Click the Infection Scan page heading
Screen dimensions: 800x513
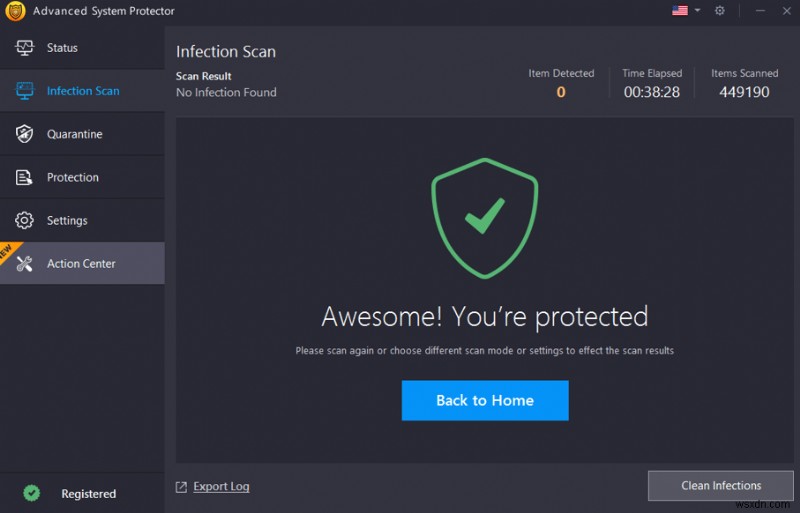click(226, 52)
